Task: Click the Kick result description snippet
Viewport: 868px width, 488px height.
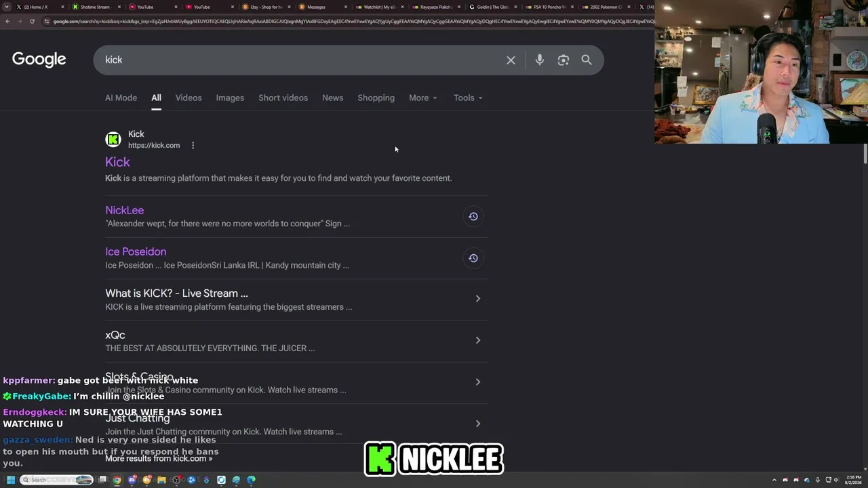Action: click(x=278, y=178)
